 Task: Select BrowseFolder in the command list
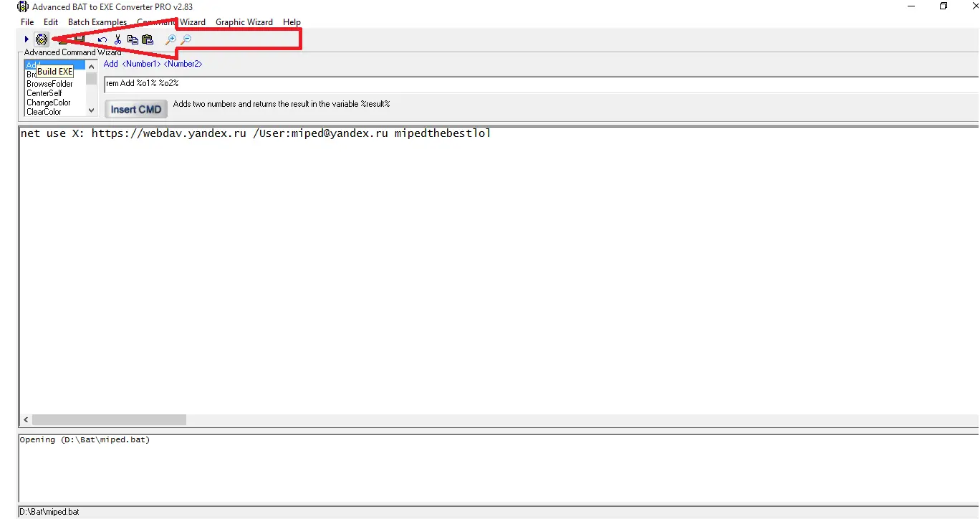pyautogui.click(x=49, y=84)
